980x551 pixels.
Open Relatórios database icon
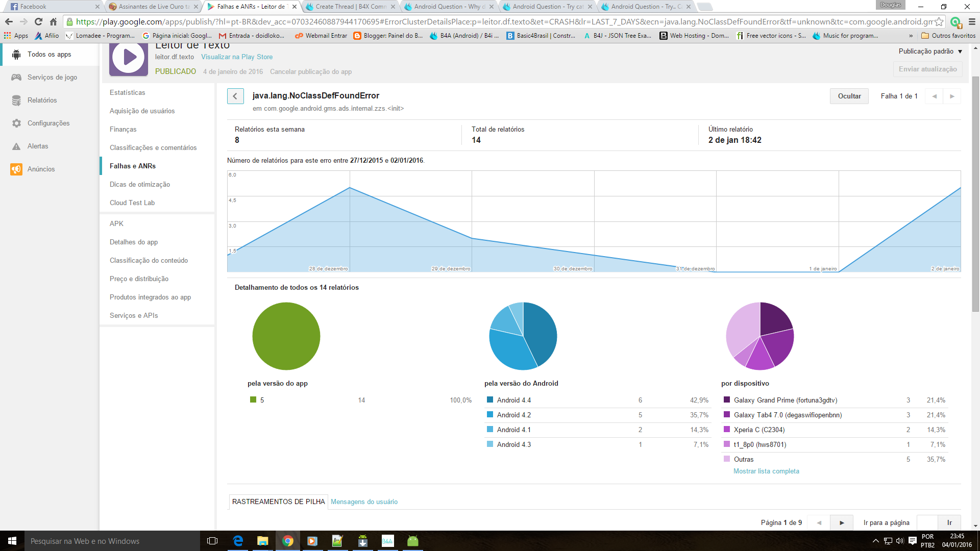tap(16, 100)
